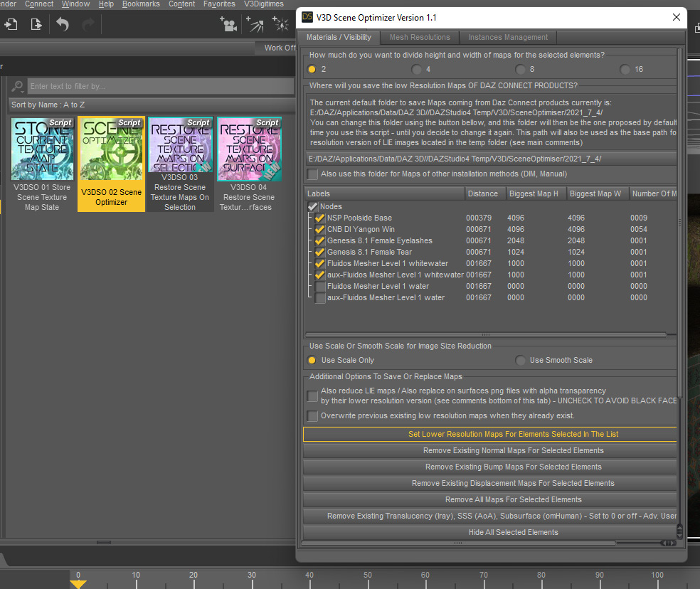Uncheck NSP Poolside Base in list
The height and width of the screenshot is (589, 700).
(319, 218)
